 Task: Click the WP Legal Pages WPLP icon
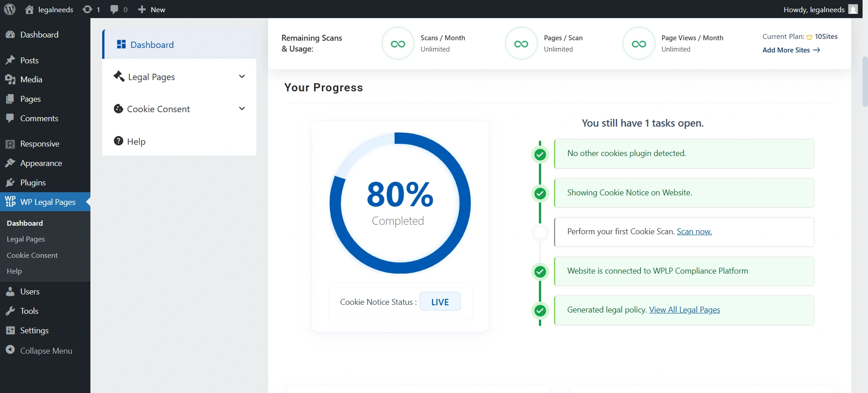[10, 202]
